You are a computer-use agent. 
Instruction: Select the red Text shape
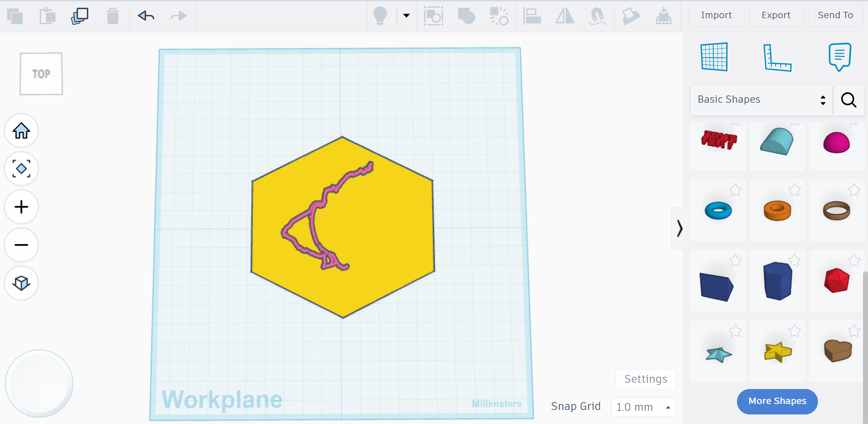click(x=718, y=140)
